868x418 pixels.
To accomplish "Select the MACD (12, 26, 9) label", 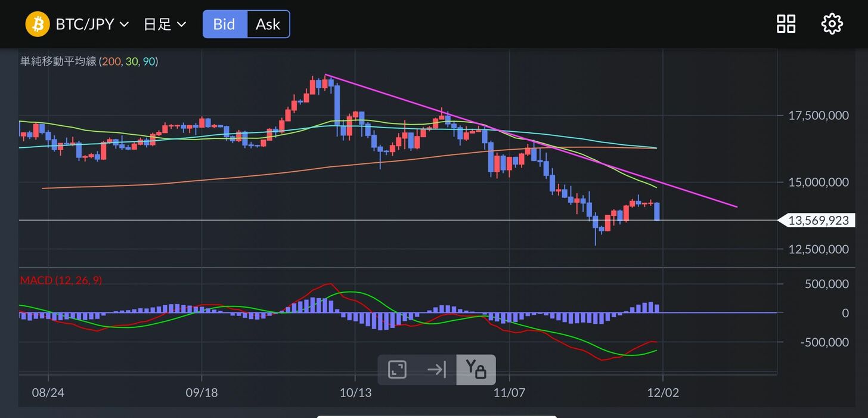I will [x=61, y=280].
